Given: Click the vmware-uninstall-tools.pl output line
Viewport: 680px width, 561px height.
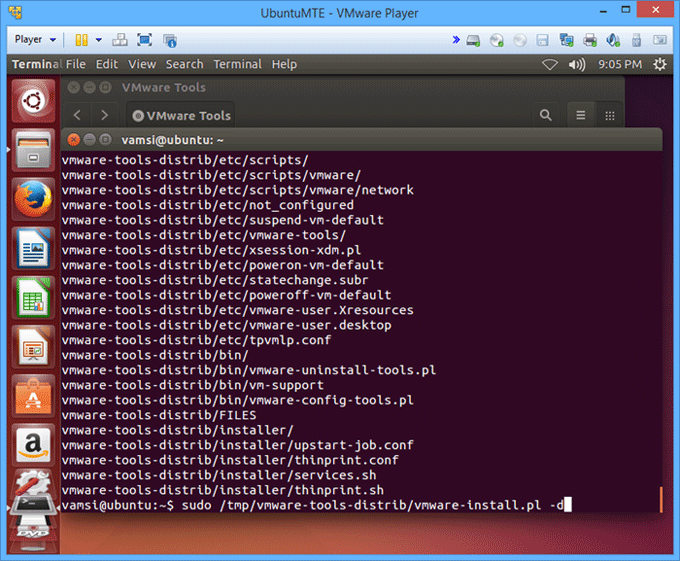Looking at the screenshot, I should 248,370.
